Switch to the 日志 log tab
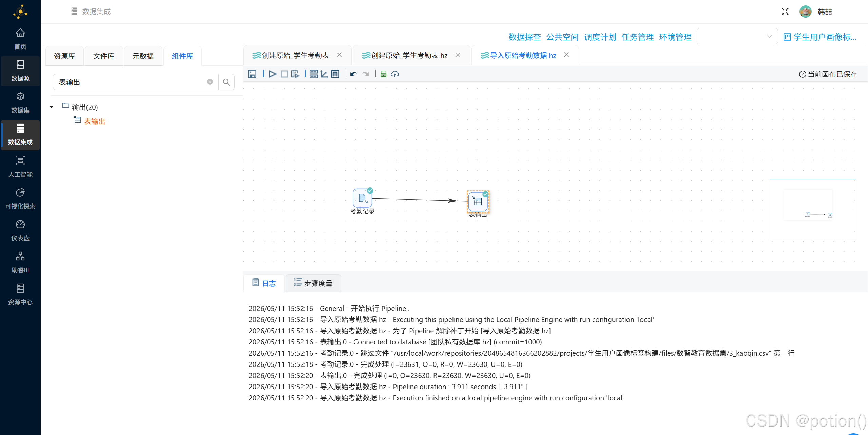Image resolution: width=868 pixels, height=435 pixels. 264,283
